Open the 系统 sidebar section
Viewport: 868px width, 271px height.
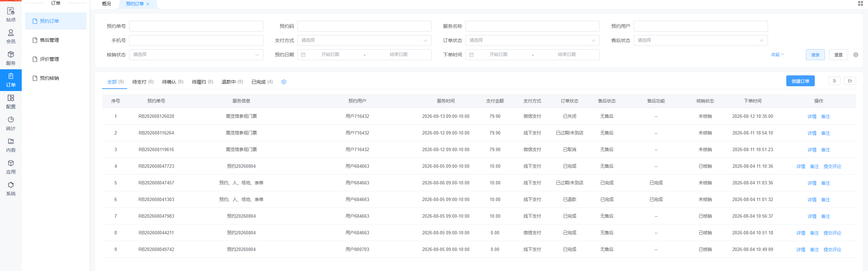[x=11, y=189]
